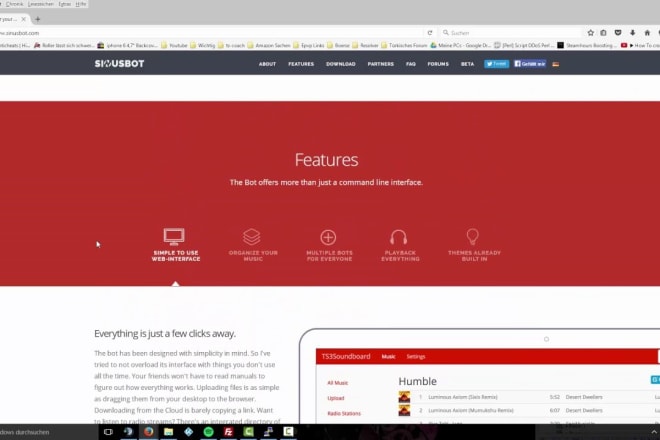Open the Music tab in TS3Soundboard preview
This screenshot has width=660, height=440.
pyautogui.click(x=388, y=357)
